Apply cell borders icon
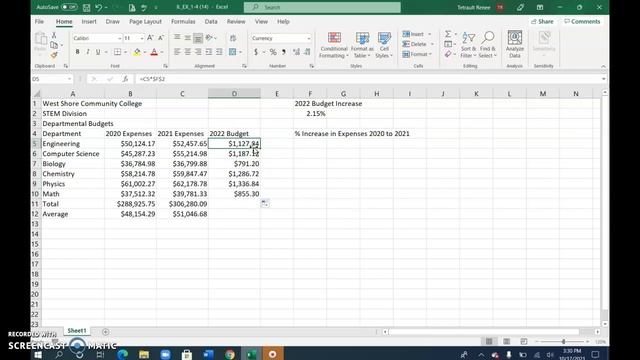Image resolution: width=640 pixels, height=360 pixels. pos(118,52)
